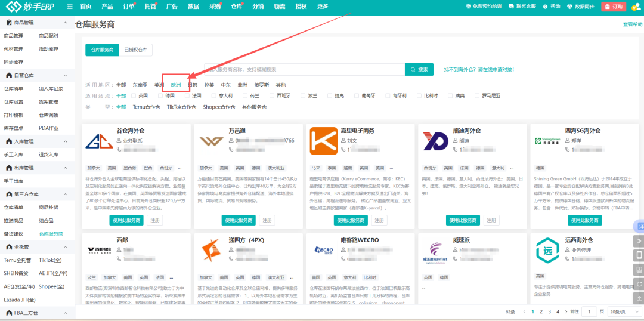This screenshot has height=321, width=644.
Task: Click the service provider name search field
Action: tap(304, 70)
